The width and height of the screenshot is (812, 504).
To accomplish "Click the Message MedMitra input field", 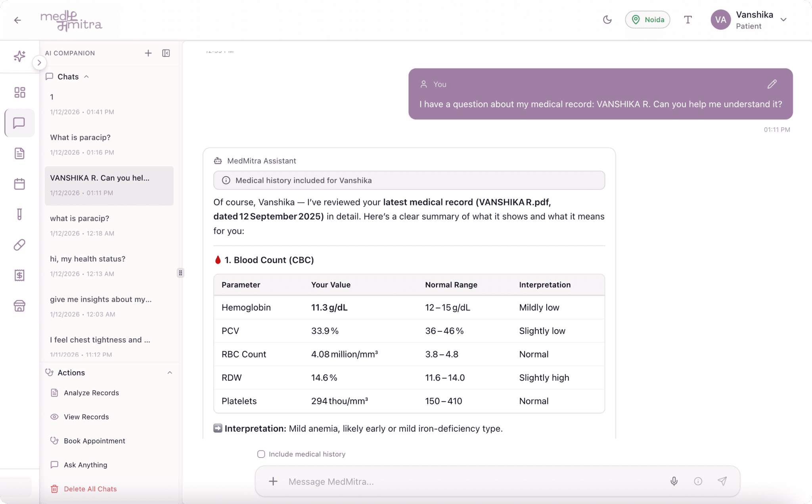I will coord(472,481).
